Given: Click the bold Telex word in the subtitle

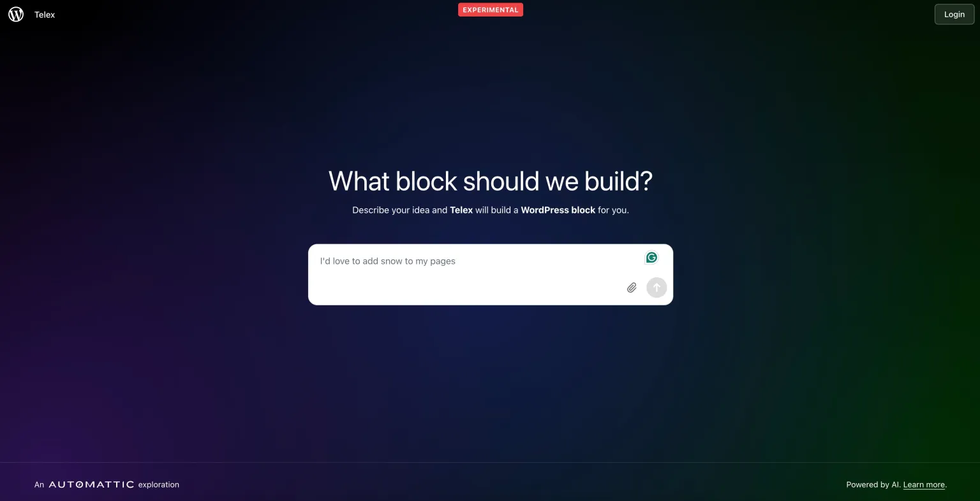Looking at the screenshot, I should point(461,210).
